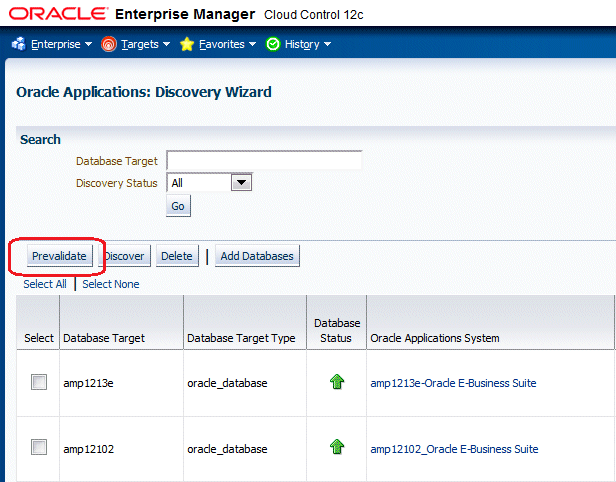Click the Targets bullseye icon
Screen dimensions: 616x482
pyautogui.click(x=108, y=44)
